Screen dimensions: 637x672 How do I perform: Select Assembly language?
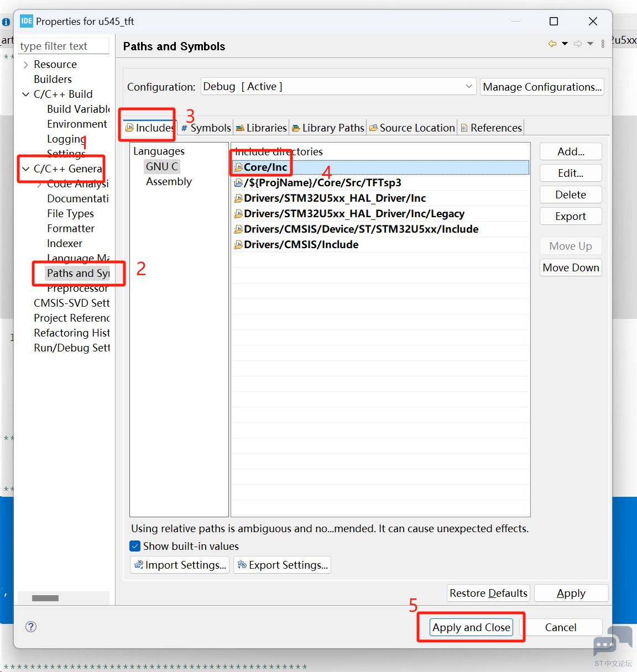point(169,181)
